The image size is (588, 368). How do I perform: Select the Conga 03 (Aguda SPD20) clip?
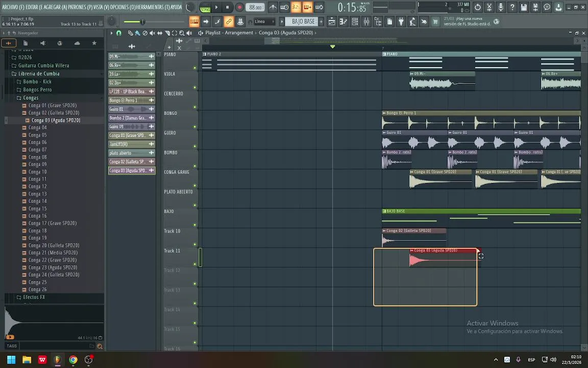click(x=444, y=258)
